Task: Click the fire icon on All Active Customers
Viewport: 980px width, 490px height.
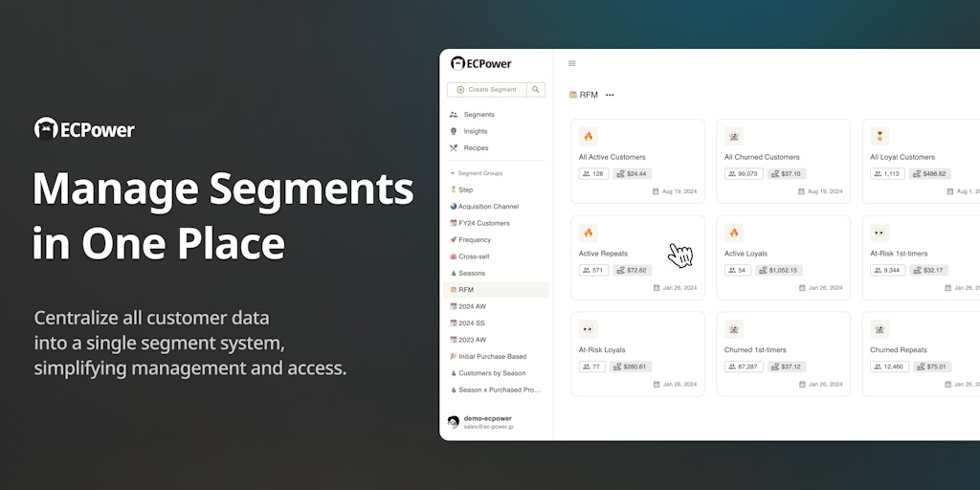Action: tap(589, 136)
